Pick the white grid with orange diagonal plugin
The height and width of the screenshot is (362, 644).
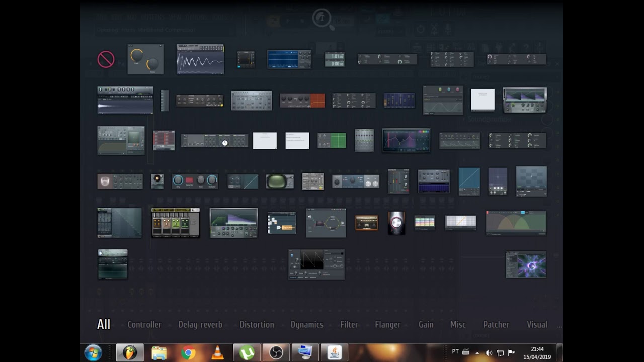click(461, 222)
